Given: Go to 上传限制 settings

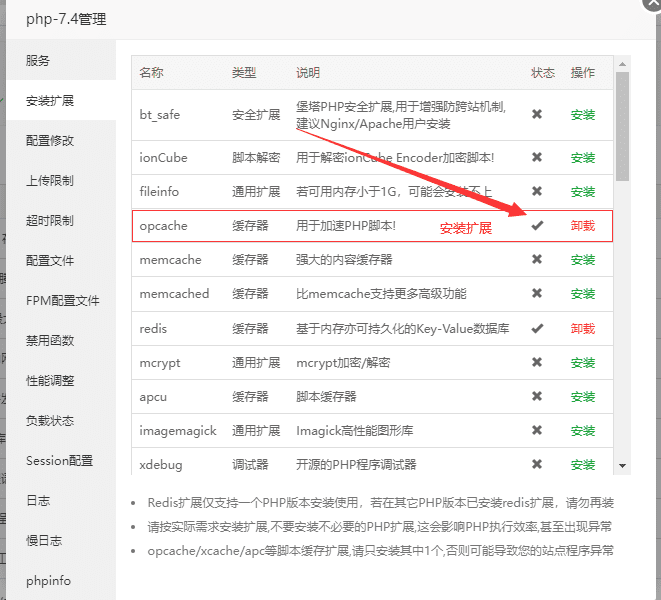Looking at the screenshot, I should [x=61, y=180].
